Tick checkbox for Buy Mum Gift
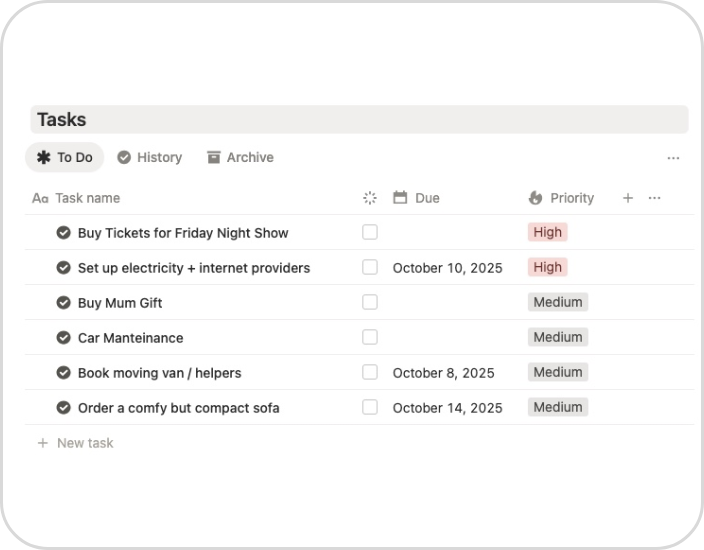 tap(370, 302)
